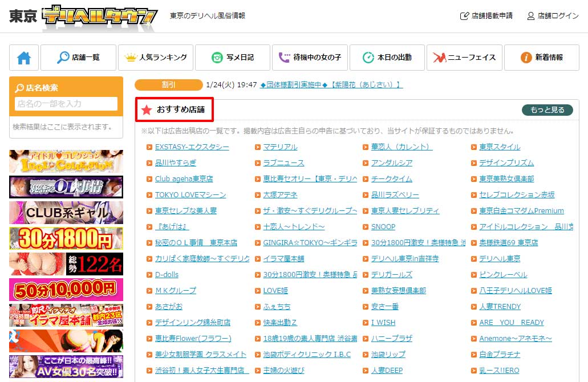Viewport: 588px width, 382px height.
Task: Open the AV女優30名突破 banner
Action: click(x=66, y=366)
